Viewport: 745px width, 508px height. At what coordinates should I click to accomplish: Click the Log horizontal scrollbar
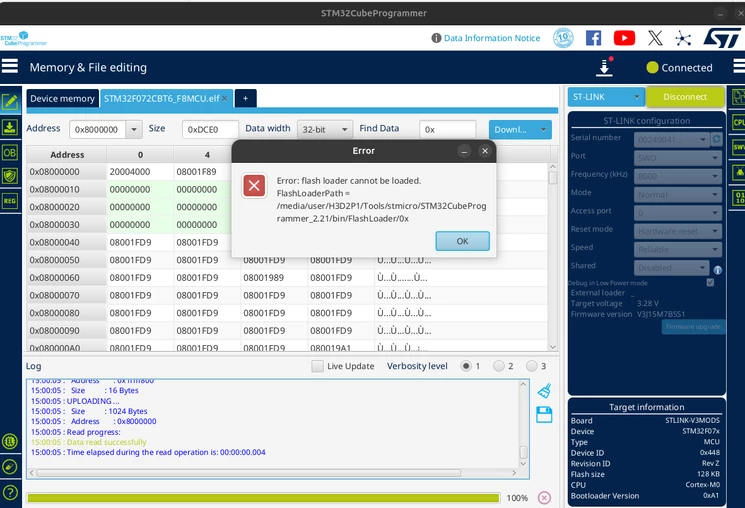point(248,473)
